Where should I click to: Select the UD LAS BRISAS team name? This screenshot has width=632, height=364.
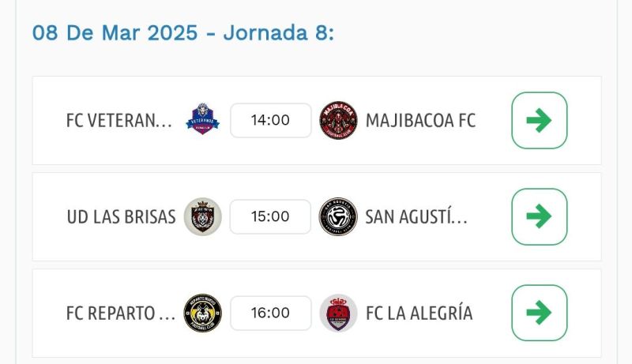tap(121, 216)
